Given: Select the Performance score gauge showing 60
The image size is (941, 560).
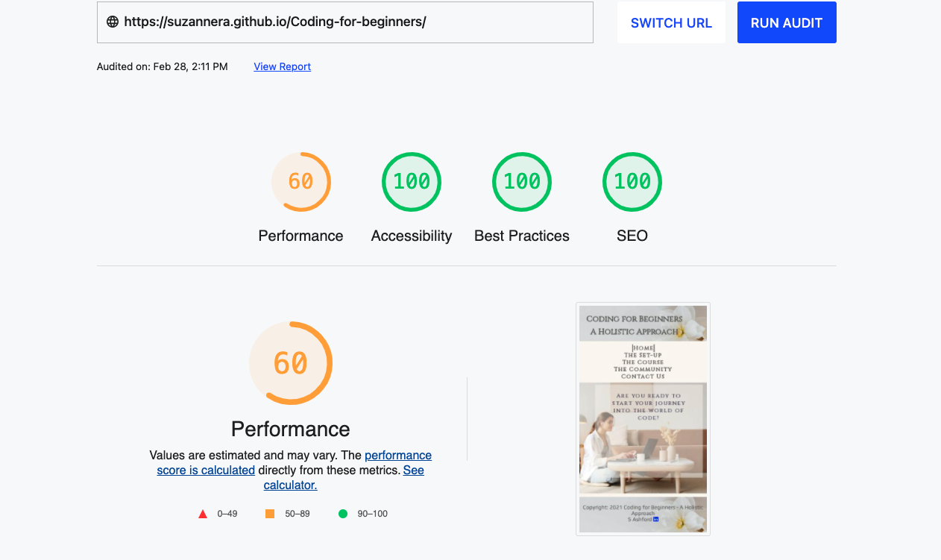Looking at the screenshot, I should coord(300,181).
